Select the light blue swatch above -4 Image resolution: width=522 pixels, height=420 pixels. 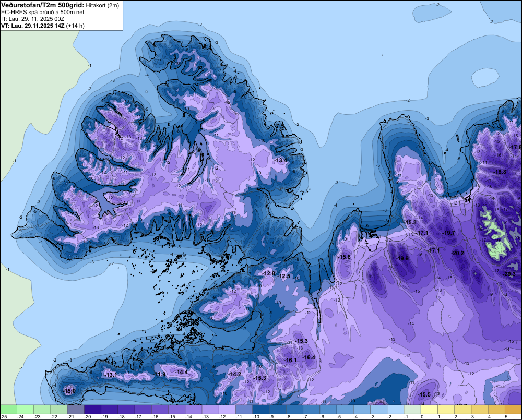tap(362, 409)
